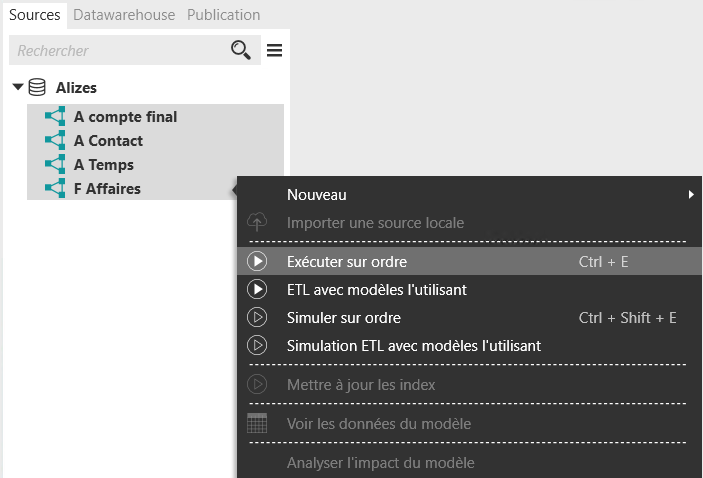
Task: Click the model icon beside A compte final
Action: click(55, 117)
